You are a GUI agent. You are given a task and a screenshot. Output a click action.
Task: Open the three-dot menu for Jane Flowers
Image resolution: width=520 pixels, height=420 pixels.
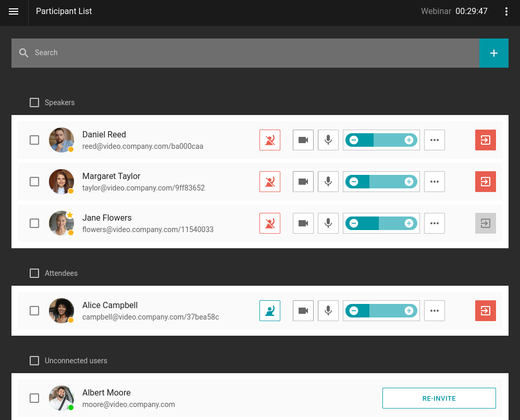[434, 223]
